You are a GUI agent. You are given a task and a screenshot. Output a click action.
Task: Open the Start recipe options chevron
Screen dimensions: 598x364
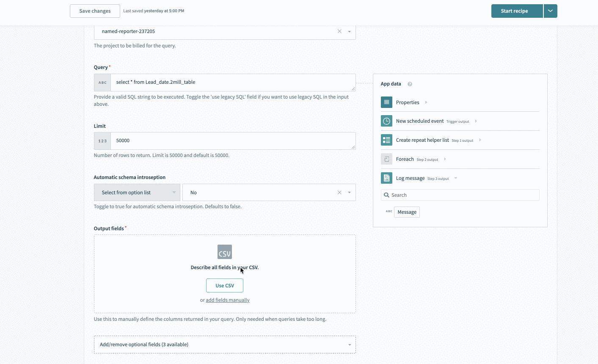[x=550, y=11]
